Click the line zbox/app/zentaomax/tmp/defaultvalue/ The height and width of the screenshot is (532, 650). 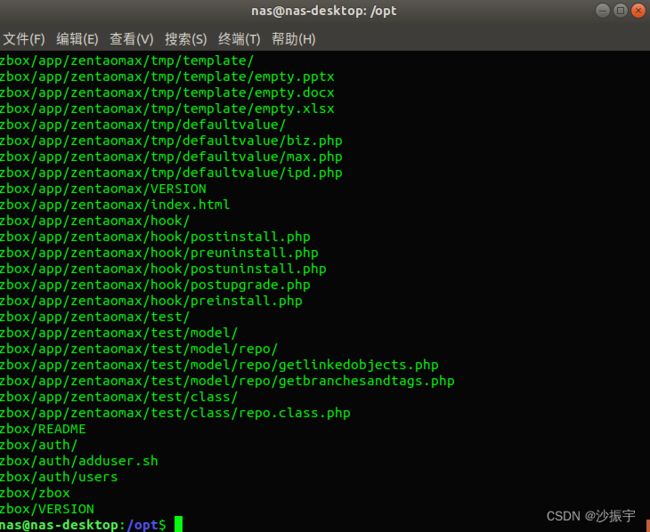point(143,124)
